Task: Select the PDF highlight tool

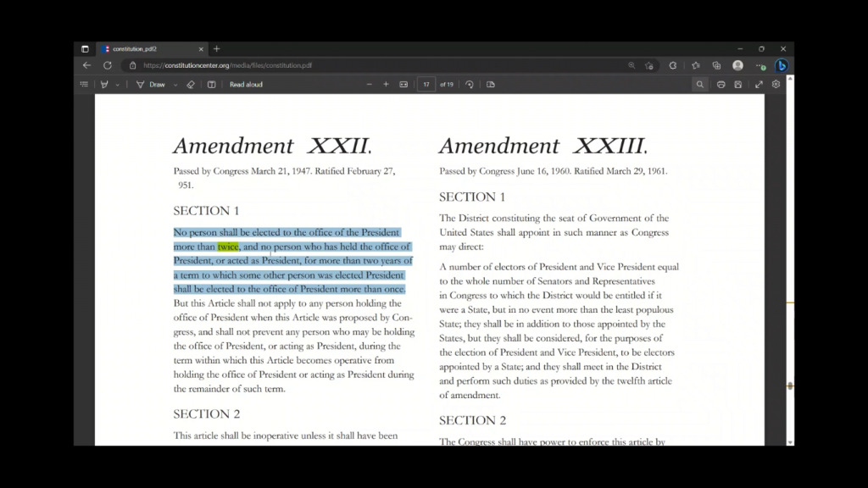Action: click(104, 85)
